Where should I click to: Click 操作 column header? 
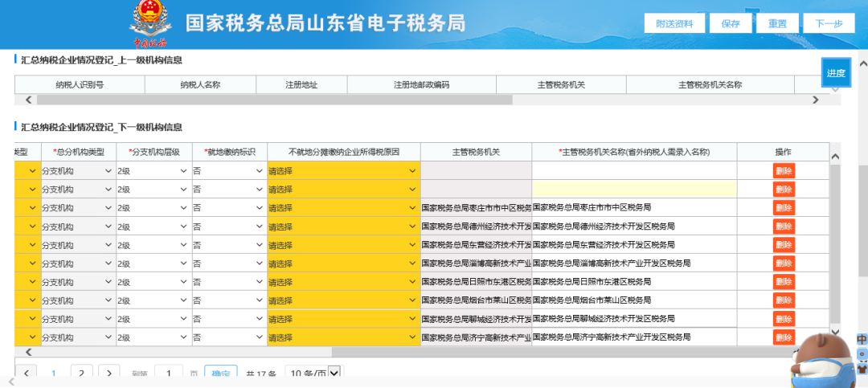click(x=784, y=152)
